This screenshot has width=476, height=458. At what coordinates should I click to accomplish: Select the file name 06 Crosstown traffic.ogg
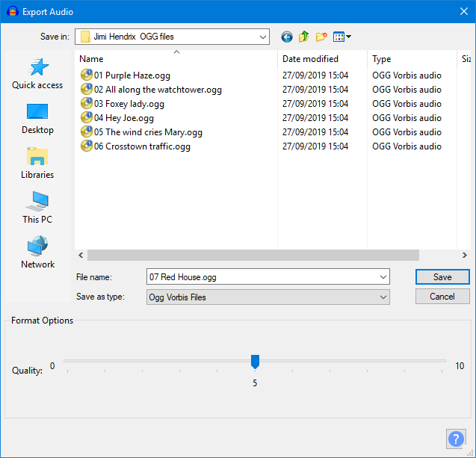[x=142, y=146]
